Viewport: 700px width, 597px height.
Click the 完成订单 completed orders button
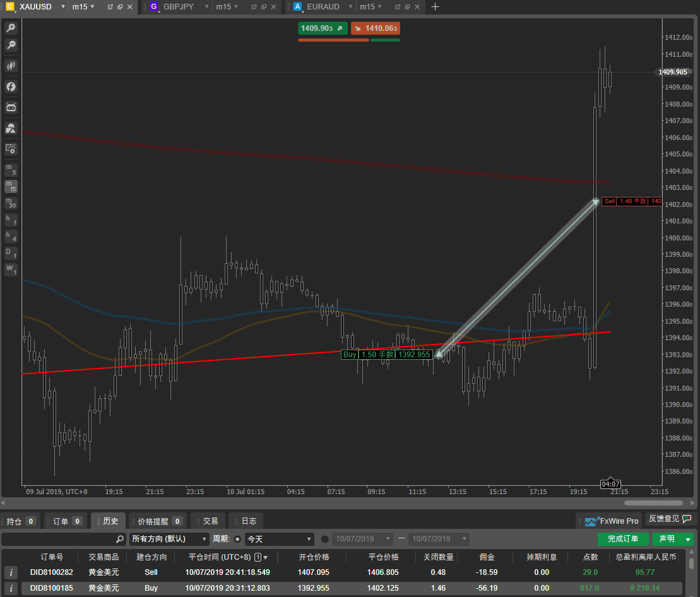click(623, 539)
